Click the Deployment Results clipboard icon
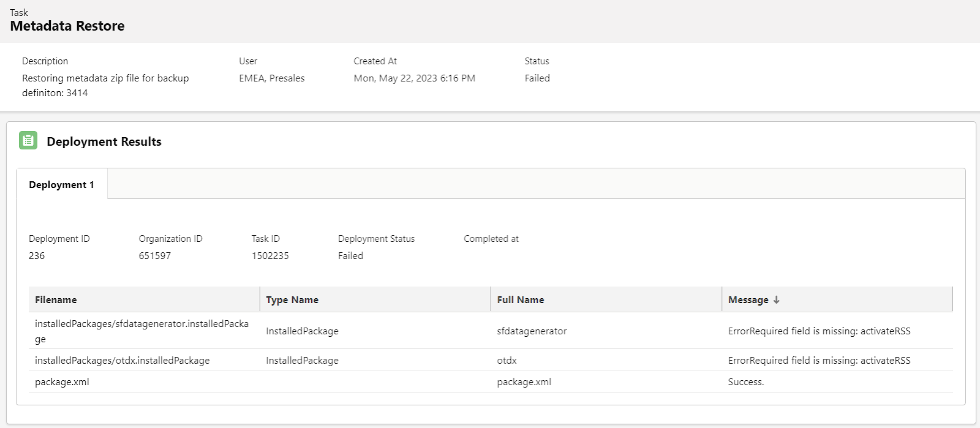This screenshot has width=980, height=428. (x=28, y=140)
